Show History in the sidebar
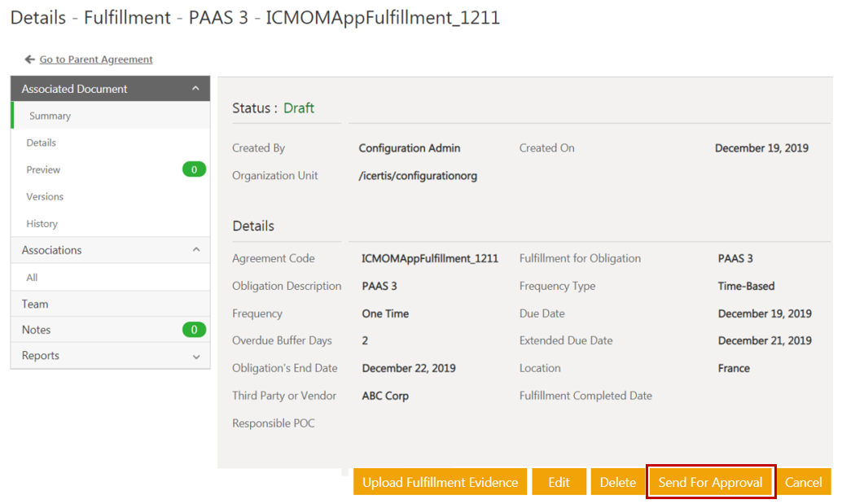Viewport: 842px width, 504px height. coord(42,223)
